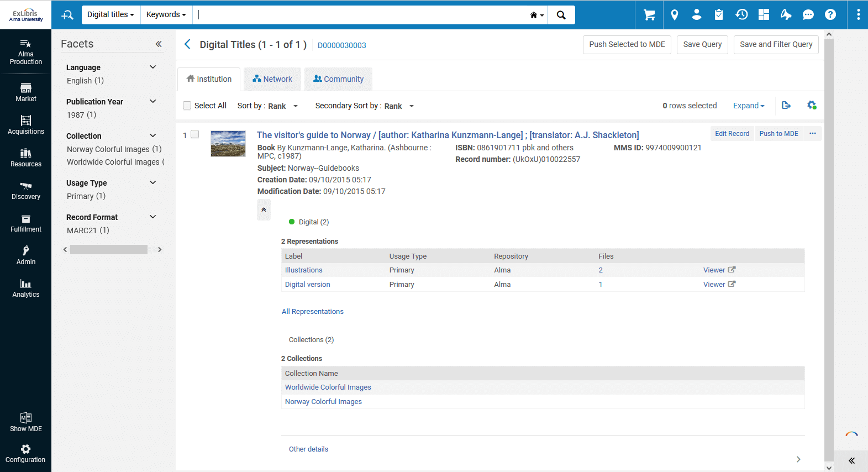Open the help question mark icon

coord(830,15)
